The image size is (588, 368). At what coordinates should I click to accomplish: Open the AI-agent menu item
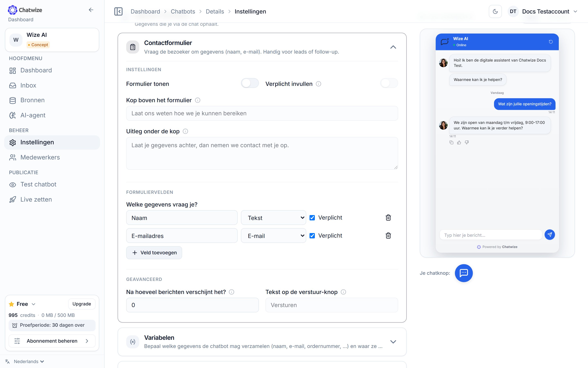point(52,115)
